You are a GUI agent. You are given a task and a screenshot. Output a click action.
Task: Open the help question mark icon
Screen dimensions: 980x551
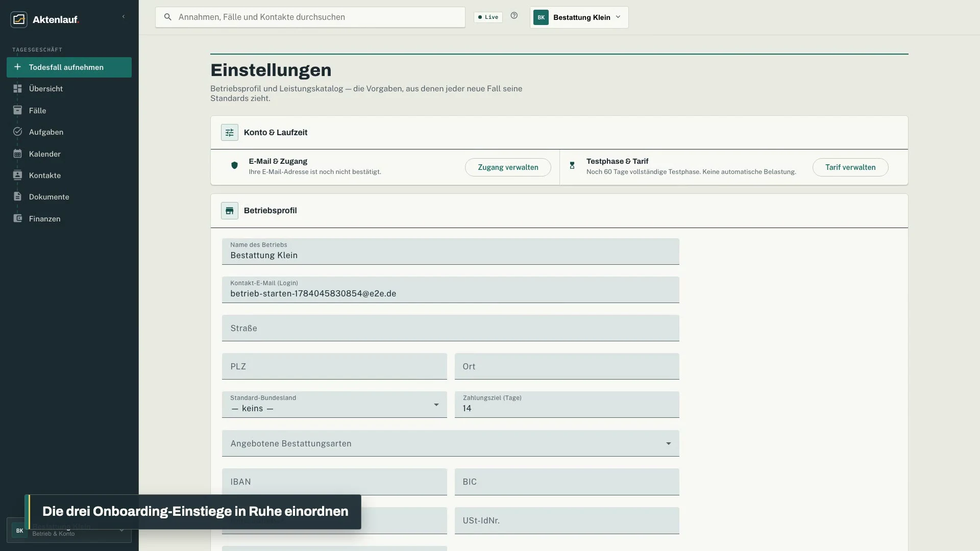[514, 16]
